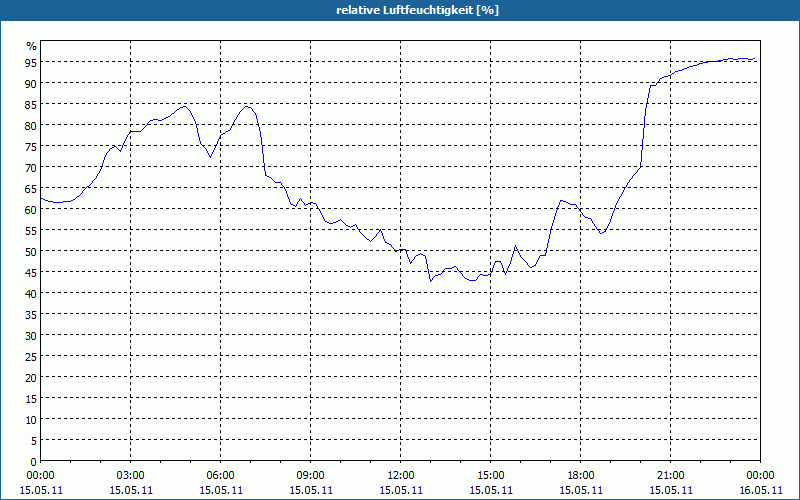Viewport: 800px width, 500px height.
Task: Click the y-axis label 70
Action: [x=31, y=167]
